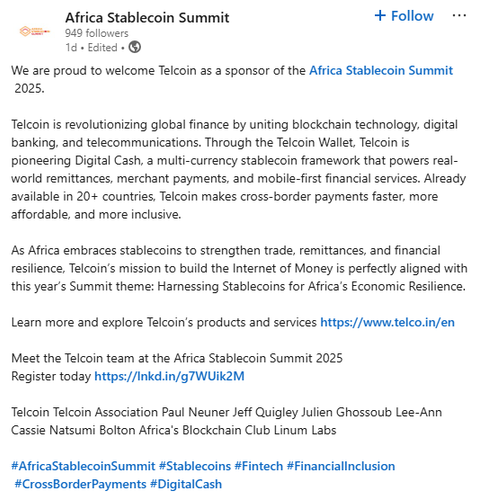Click the globe public visibility icon

[x=135, y=47]
